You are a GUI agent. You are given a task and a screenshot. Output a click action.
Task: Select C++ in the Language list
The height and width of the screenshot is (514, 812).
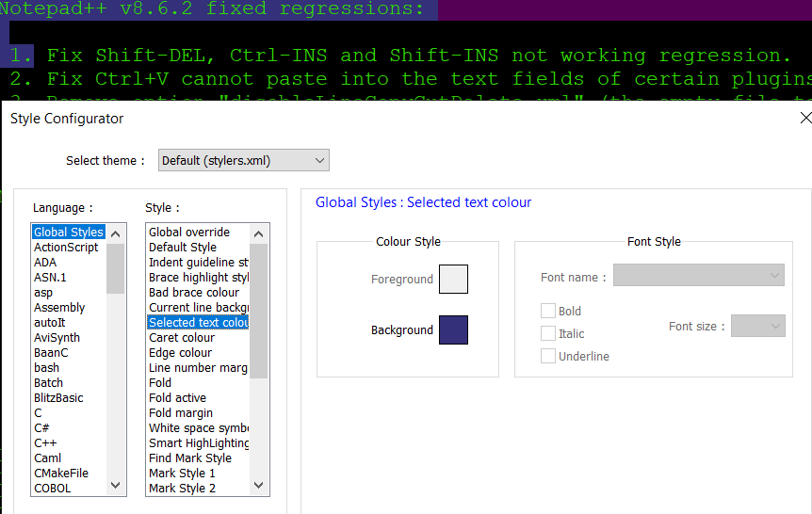click(45, 442)
